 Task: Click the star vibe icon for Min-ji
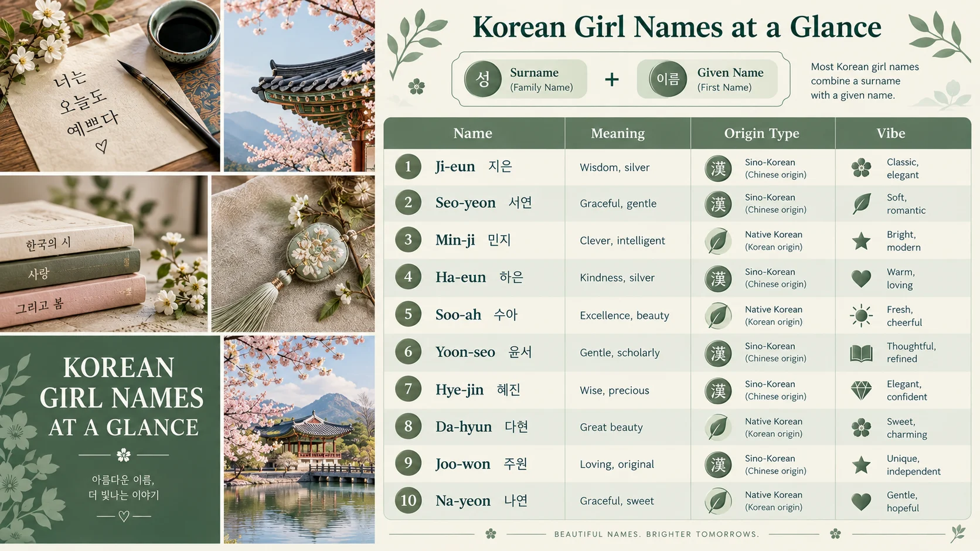click(x=861, y=240)
